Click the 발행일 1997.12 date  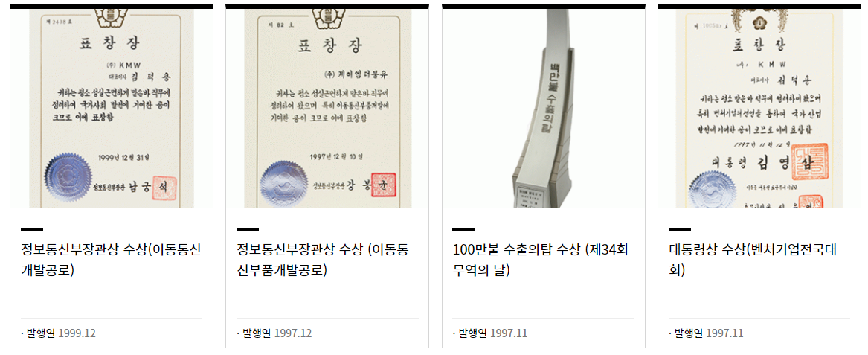coord(274,333)
